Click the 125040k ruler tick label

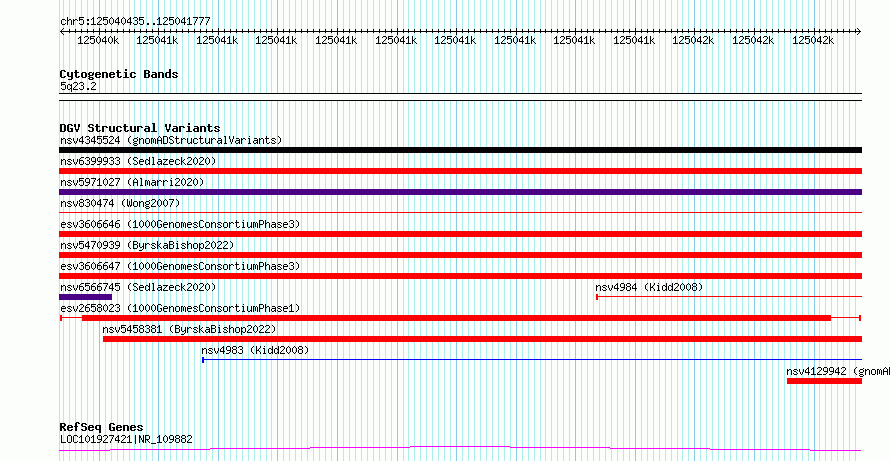[98, 40]
